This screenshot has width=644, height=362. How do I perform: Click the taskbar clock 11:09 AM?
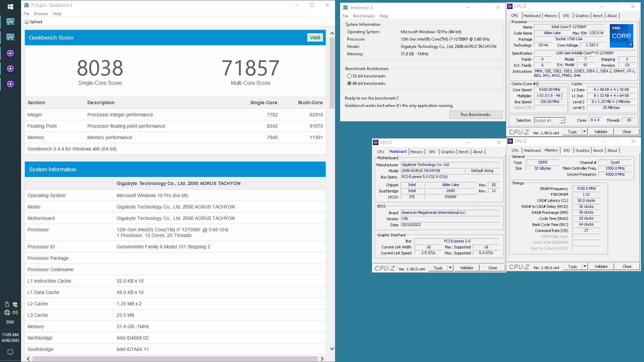[10, 335]
